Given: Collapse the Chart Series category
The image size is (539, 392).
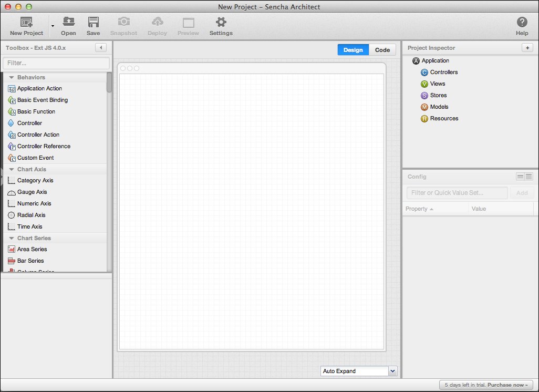Looking at the screenshot, I should pos(12,238).
